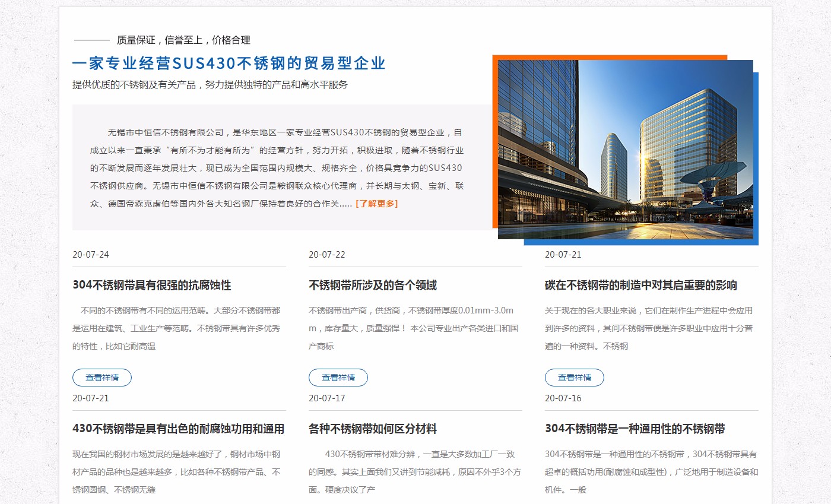Image resolution: width=831 pixels, height=504 pixels.
Task: Open article 碳在不锈钢带的制造中对其启重要的影响
Action: click(641, 286)
